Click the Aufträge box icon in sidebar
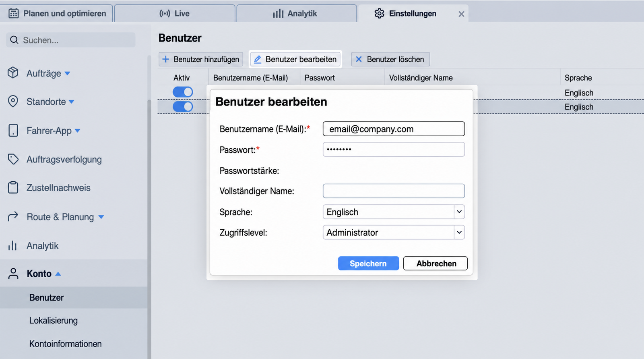 click(13, 73)
